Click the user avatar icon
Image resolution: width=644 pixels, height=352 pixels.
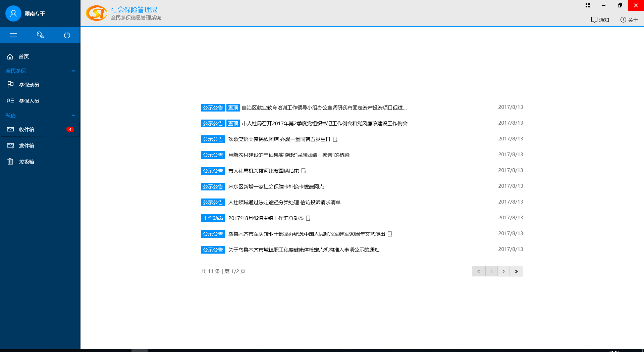(x=13, y=13)
